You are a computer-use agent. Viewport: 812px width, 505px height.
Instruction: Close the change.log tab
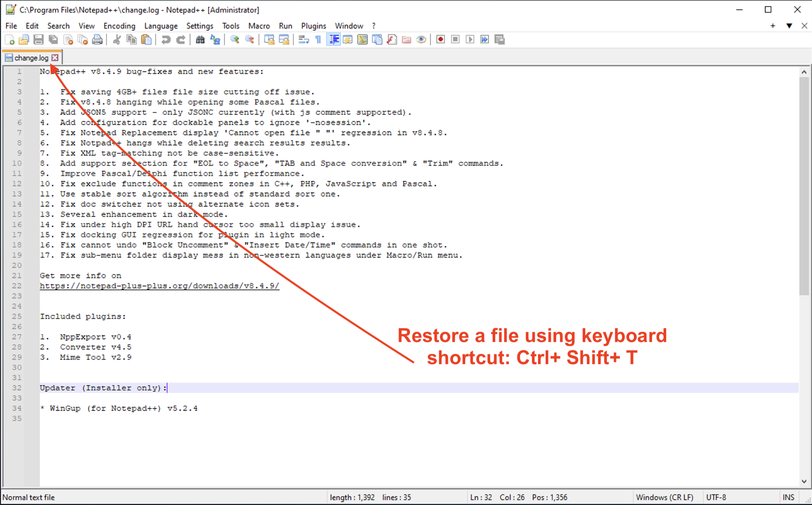click(55, 58)
